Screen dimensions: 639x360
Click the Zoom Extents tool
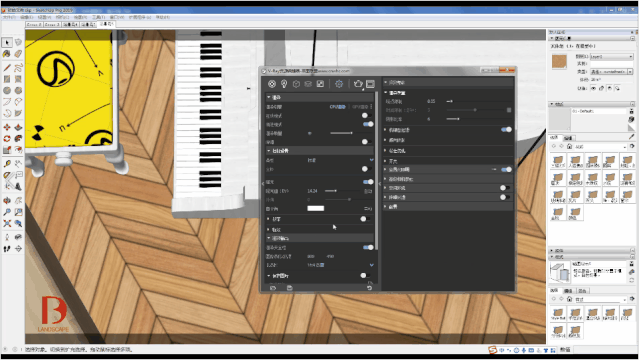7,223
